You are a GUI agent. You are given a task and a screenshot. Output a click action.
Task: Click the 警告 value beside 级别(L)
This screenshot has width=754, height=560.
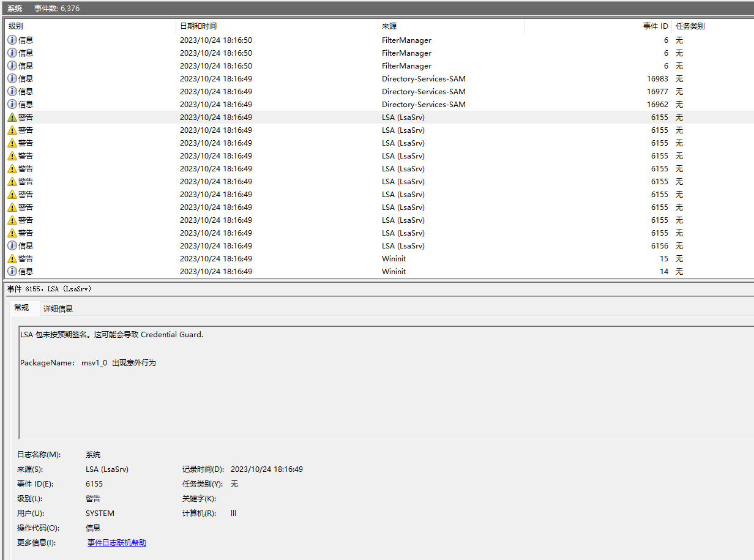coord(93,499)
